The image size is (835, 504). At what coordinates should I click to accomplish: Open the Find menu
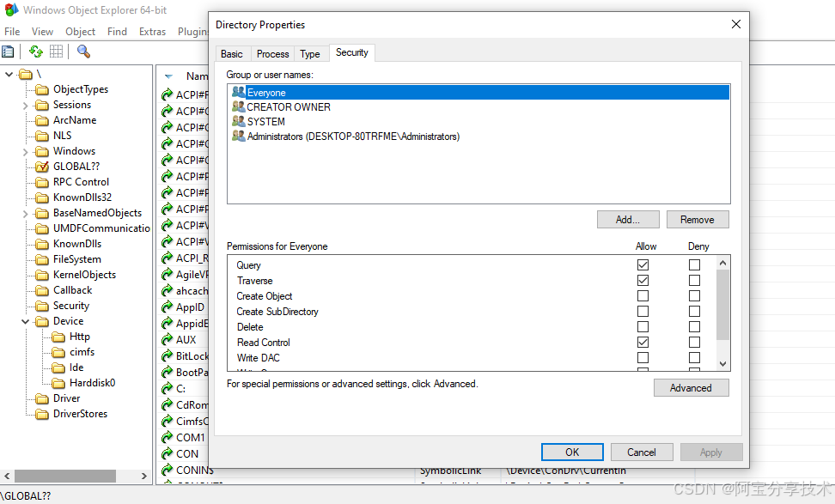[x=117, y=32]
